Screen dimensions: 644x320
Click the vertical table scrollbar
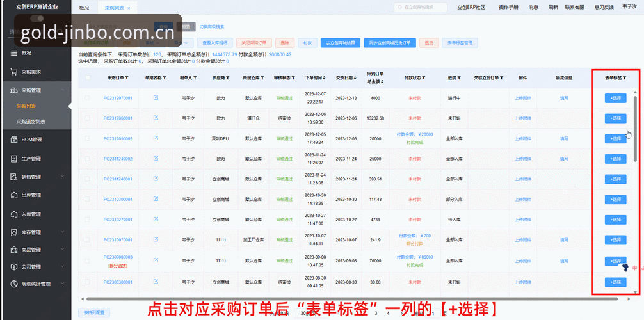(636, 129)
